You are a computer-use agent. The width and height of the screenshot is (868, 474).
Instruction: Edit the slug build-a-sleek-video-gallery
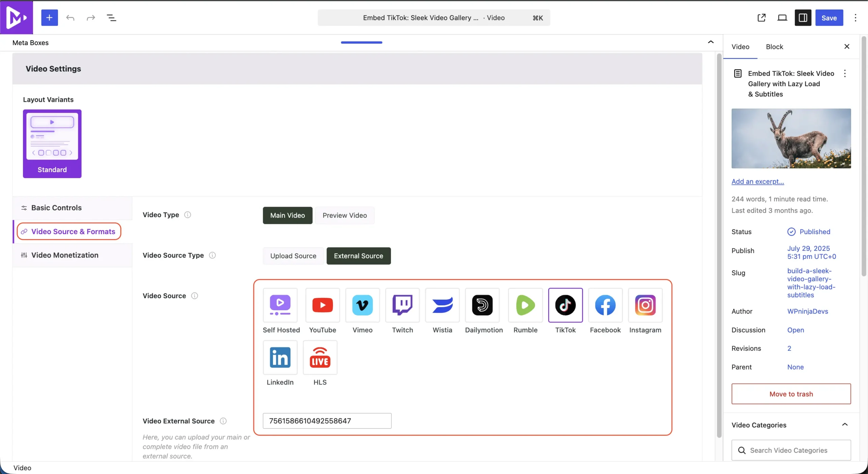[811, 283]
